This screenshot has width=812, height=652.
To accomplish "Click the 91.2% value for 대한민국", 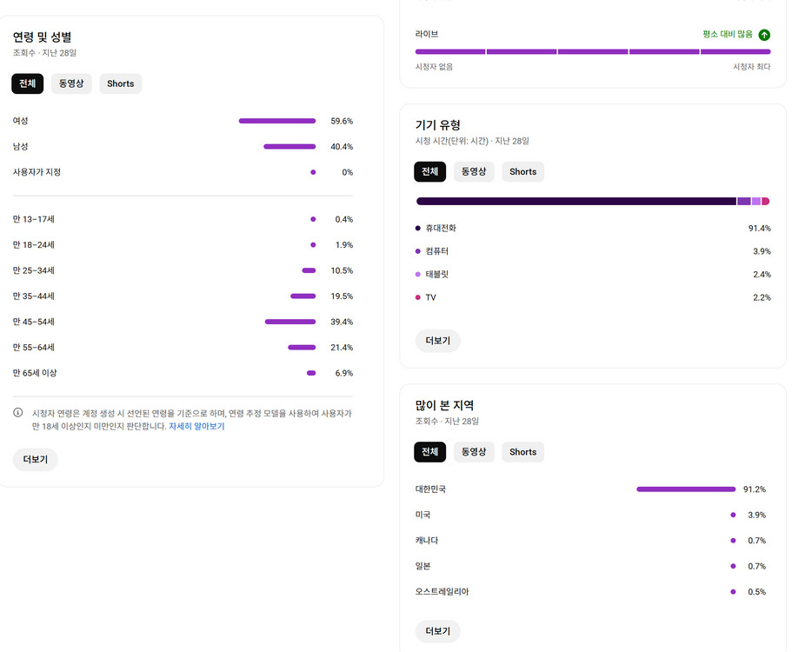I will [x=755, y=489].
